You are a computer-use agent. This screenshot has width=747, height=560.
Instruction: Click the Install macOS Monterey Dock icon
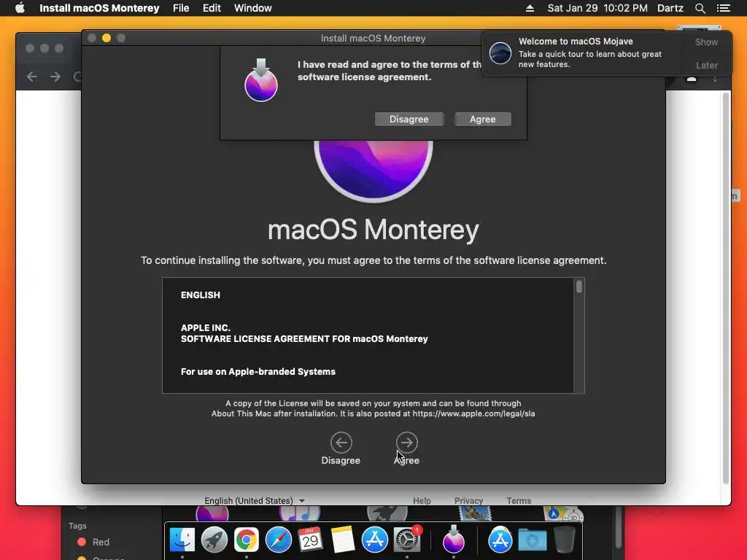454,539
